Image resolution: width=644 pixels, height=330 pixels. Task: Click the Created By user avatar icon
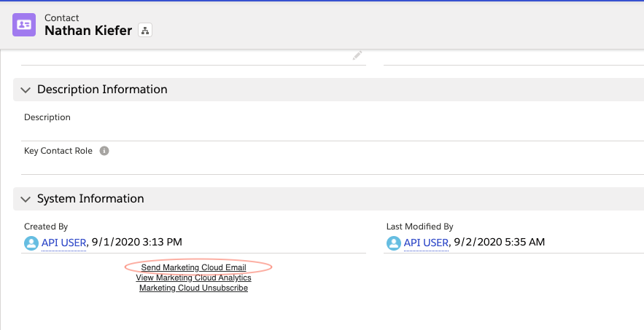pos(31,243)
